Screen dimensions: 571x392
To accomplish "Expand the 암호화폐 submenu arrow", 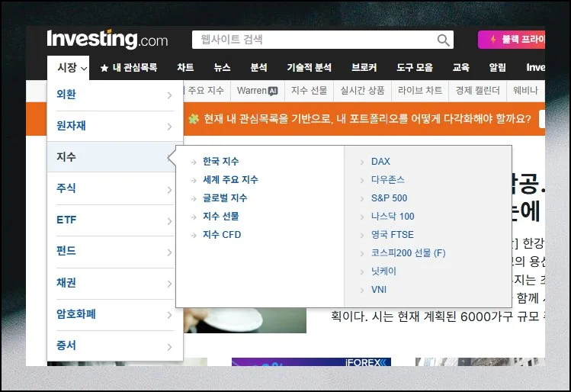I will click(169, 314).
